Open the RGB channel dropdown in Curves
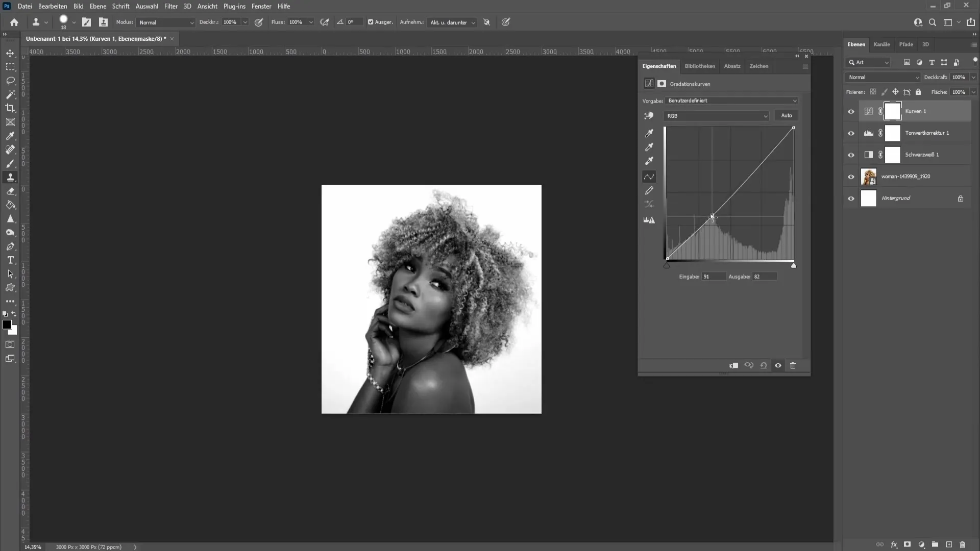980x551 pixels. (x=716, y=116)
